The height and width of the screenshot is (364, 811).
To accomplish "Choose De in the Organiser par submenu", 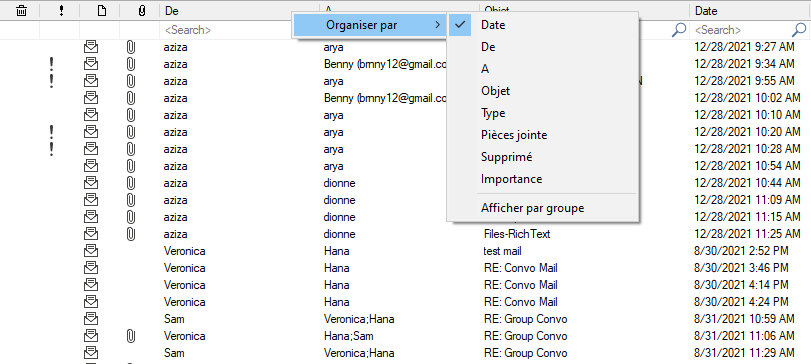I will tap(543, 47).
